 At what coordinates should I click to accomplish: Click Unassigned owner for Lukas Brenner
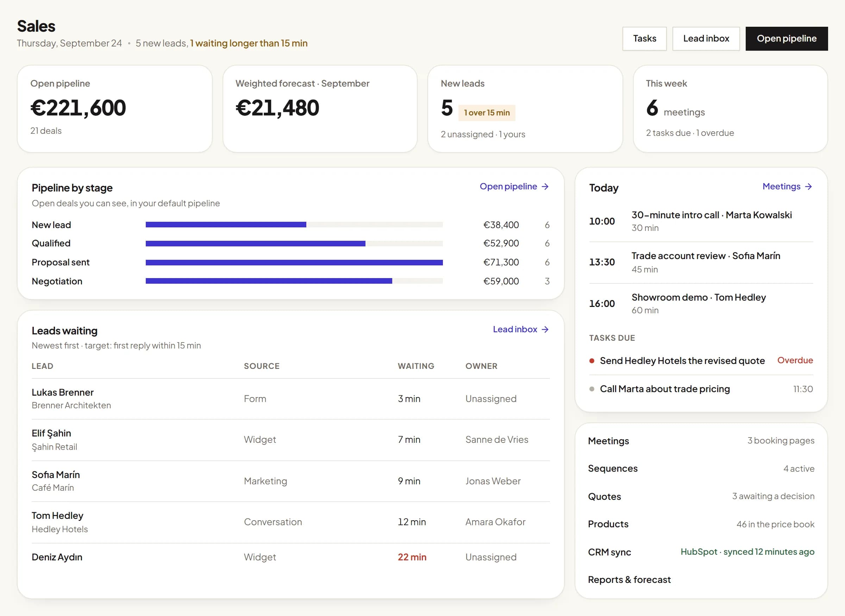pos(490,398)
